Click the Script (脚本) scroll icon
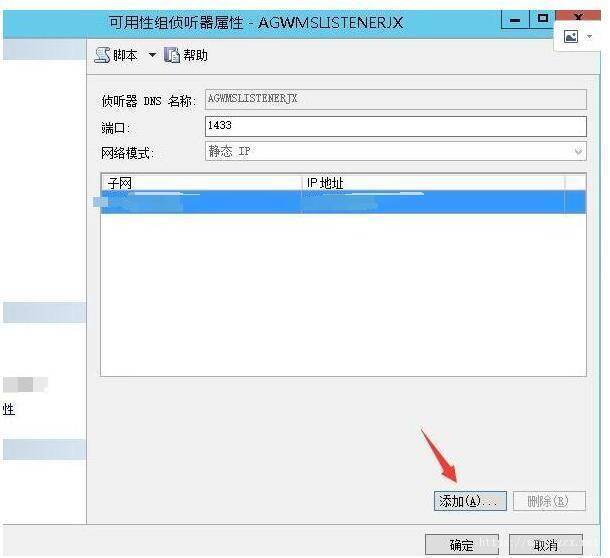610x558 pixels. (103, 55)
